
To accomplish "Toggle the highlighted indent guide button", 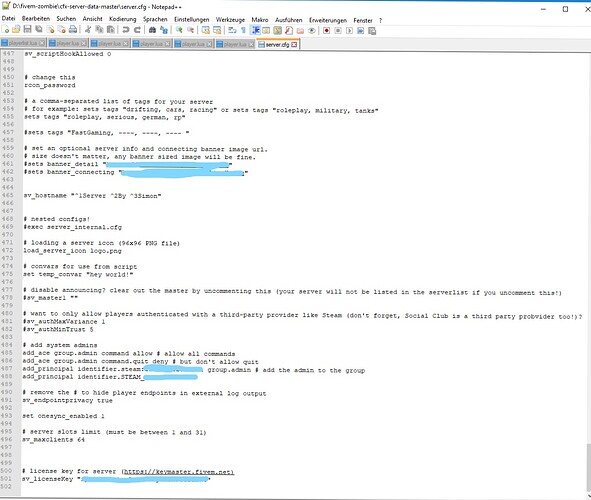I will coord(256,30).
